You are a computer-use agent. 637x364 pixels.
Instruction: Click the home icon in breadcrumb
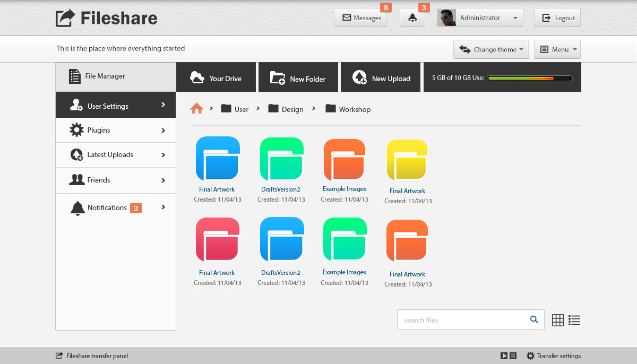(x=196, y=109)
